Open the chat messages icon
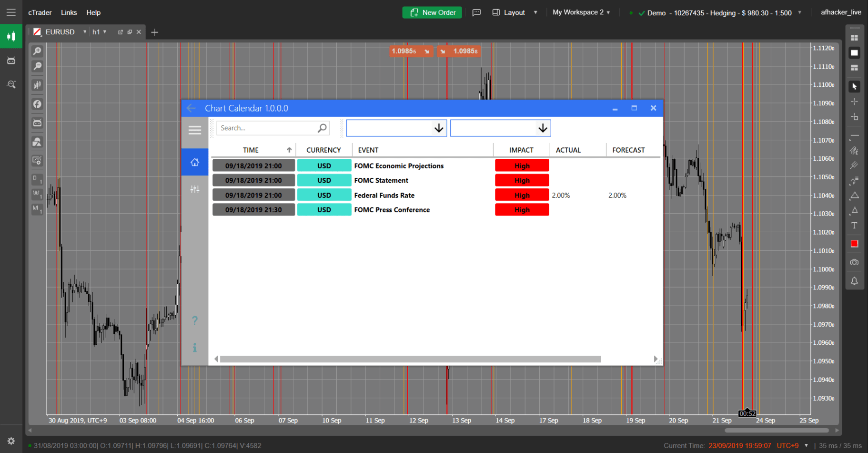 (476, 12)
